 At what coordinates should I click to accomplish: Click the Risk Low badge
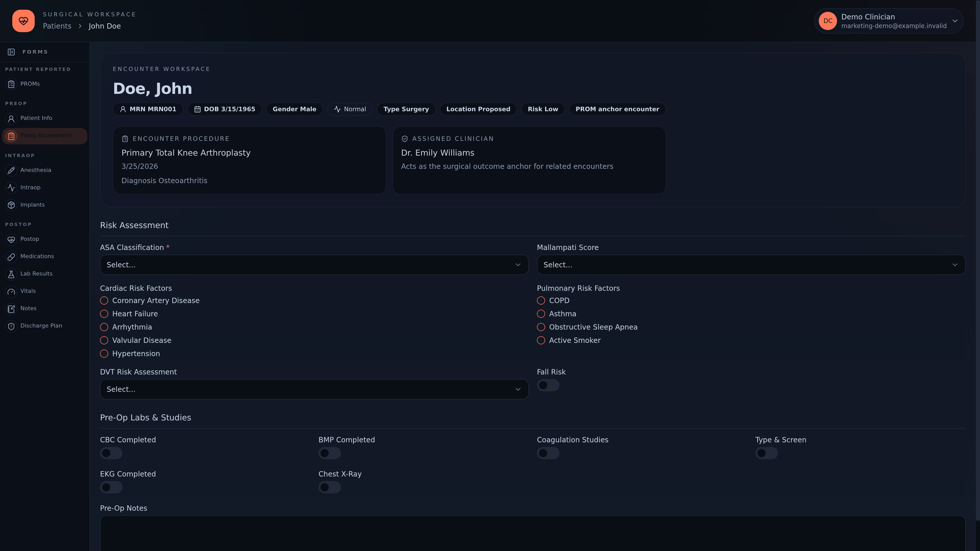(x=543, y=109)
